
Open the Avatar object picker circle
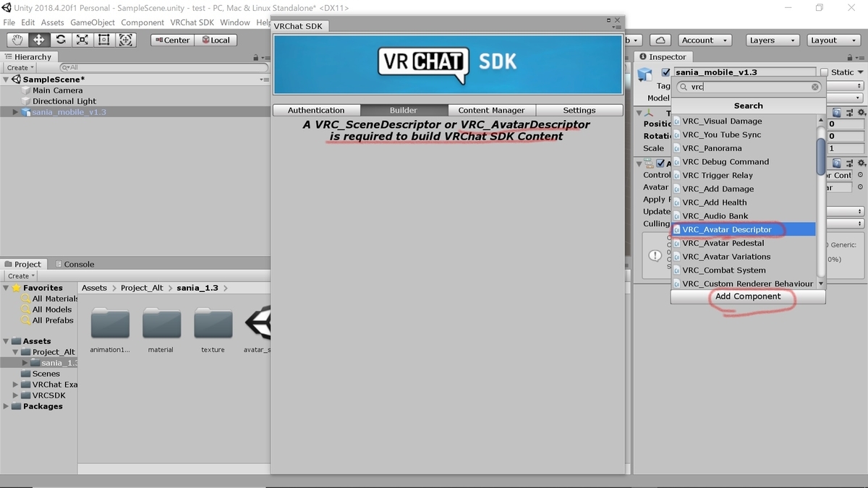(x=860, y=187)
